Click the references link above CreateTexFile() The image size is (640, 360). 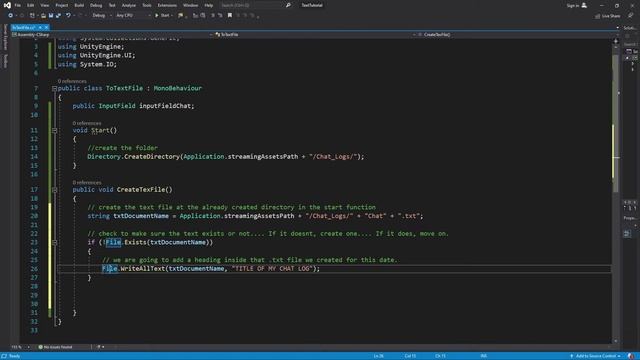pos(87,182)
